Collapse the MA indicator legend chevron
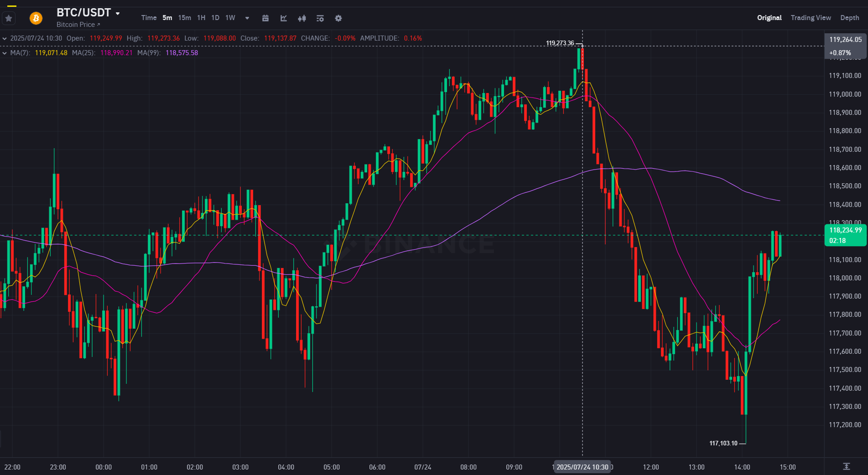The image size is (868, 475). tap(5, 53)
